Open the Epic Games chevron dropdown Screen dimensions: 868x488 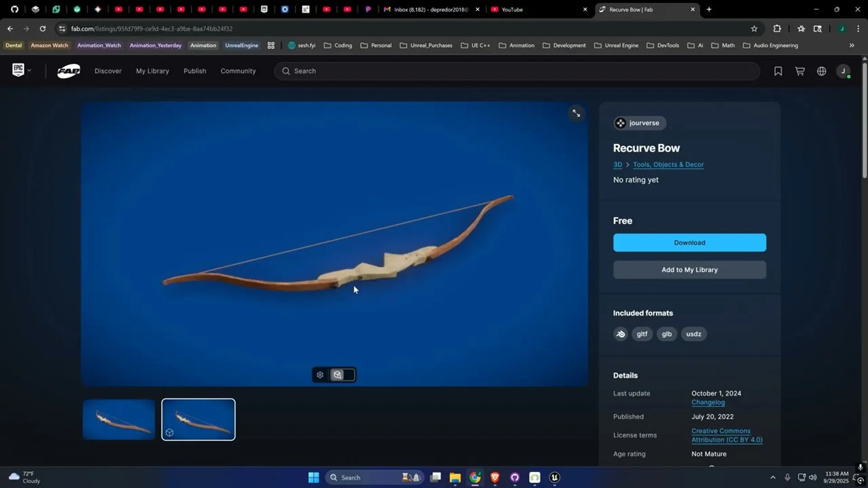click(x=29, y=70)
